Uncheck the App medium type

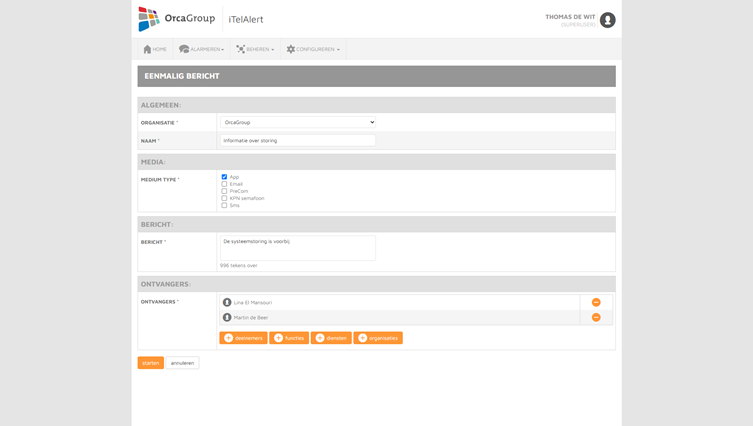(x=224, y=177)
